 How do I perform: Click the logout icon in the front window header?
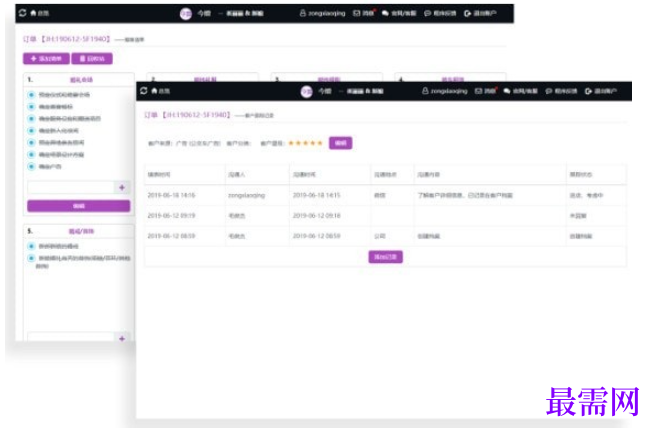point(588,91)
